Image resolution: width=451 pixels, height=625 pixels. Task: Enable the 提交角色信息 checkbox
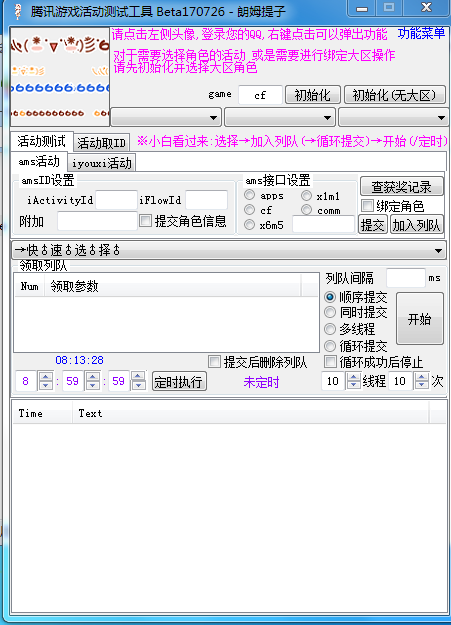pos(146,221)
